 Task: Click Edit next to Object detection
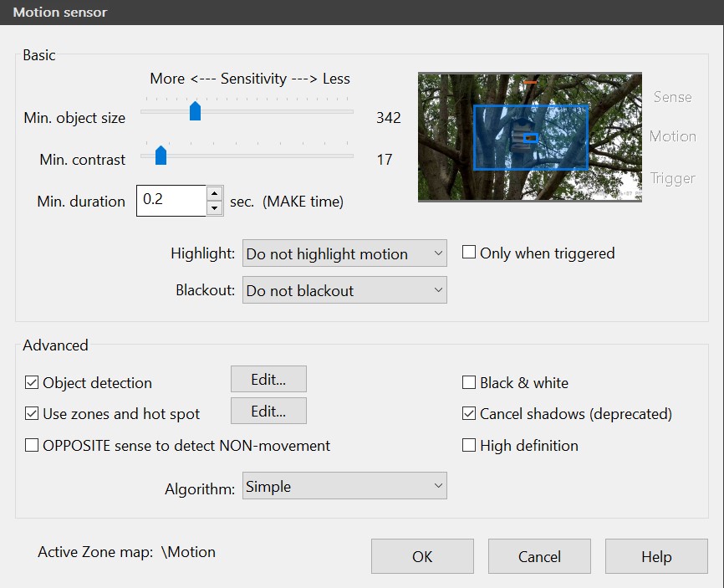(x=268, y=379)
